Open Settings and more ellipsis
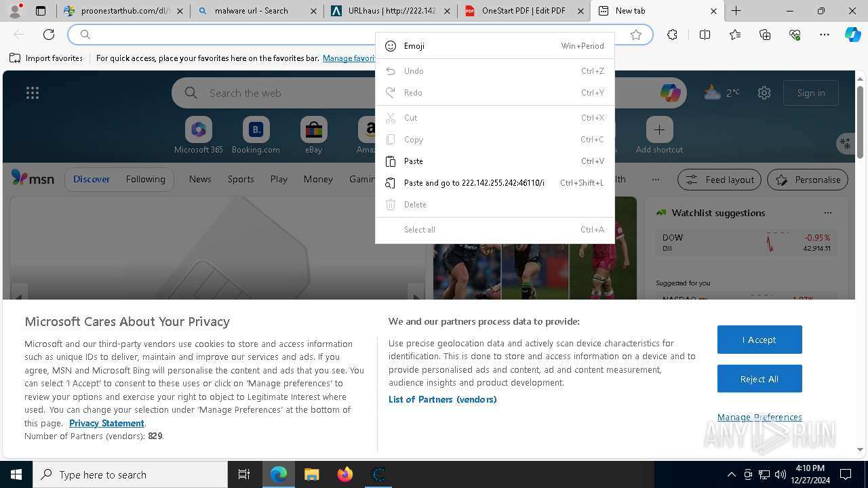Image resolution: width=868 pixels, height=488 pixels. (x=825, y=35)
